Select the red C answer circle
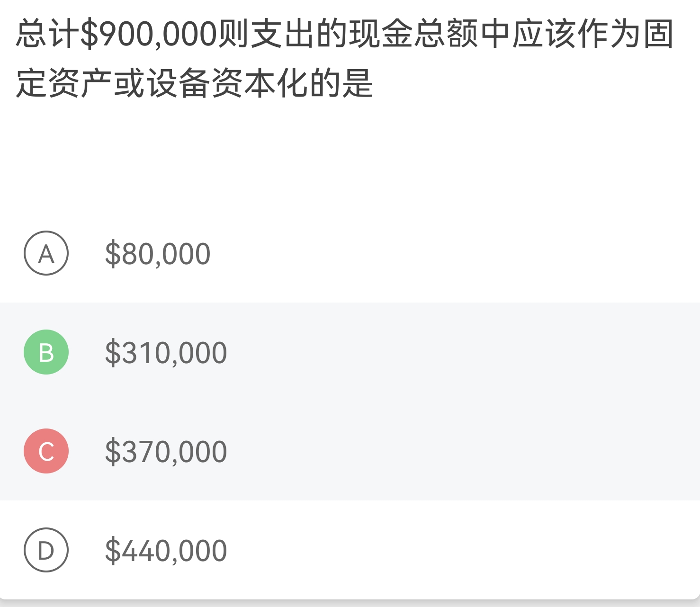This screenshot has width=700, height=607. (46, 451)
